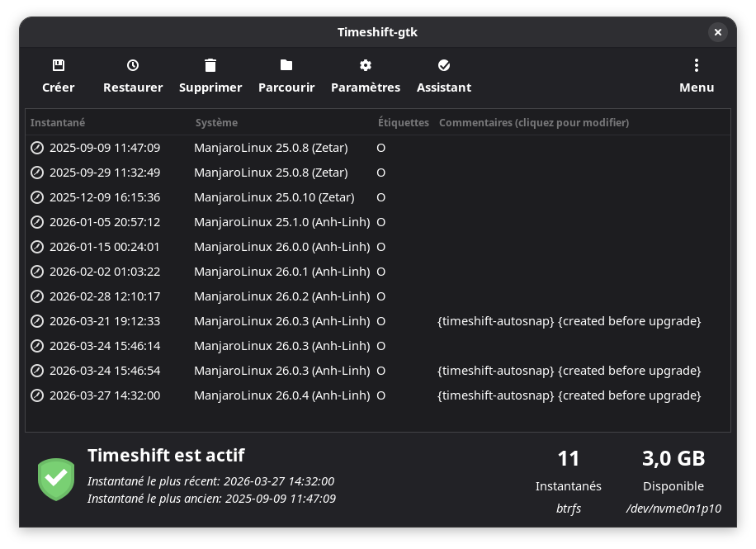
Task: Open the Restaurer clock icon
Action: click(133, 65)
